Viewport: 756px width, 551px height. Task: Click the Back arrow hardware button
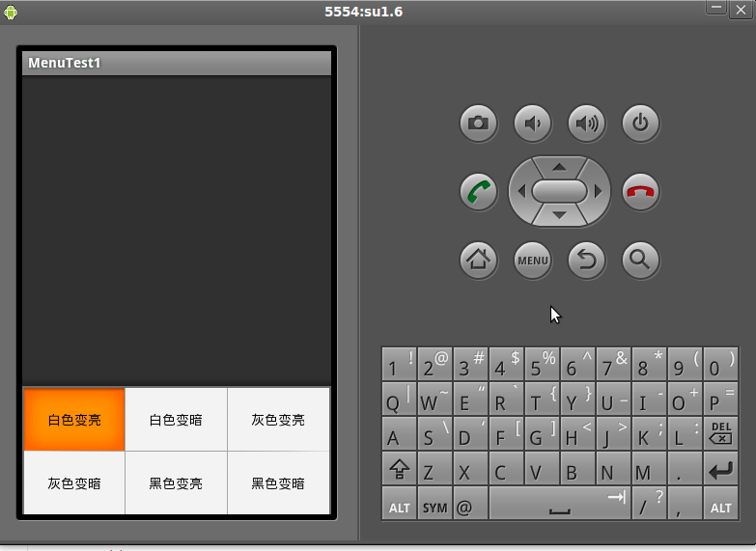pyautogui.click(x=586, y=261)
